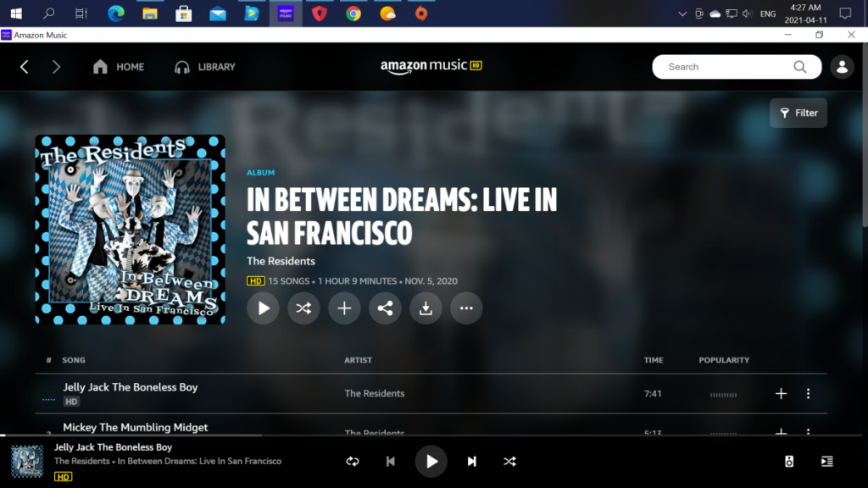Open the volume control in system tray
The height and width of the screenshot is (488, 868).
point(748,14)
